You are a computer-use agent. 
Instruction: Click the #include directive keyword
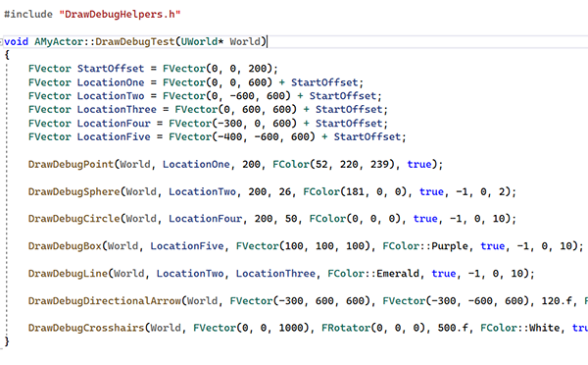[28, 15]
